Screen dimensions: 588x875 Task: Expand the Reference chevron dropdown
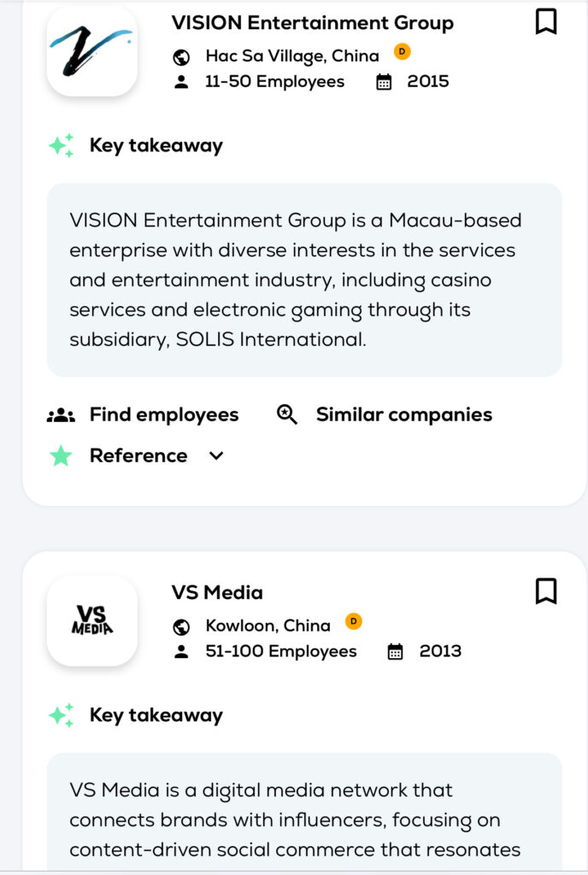(216, 456)
